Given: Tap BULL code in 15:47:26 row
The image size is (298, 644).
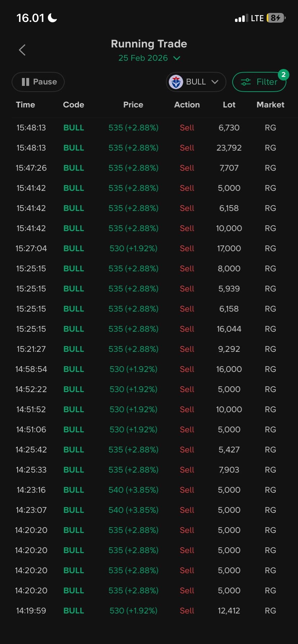Looking at the screenshot, I should [73, 168].
